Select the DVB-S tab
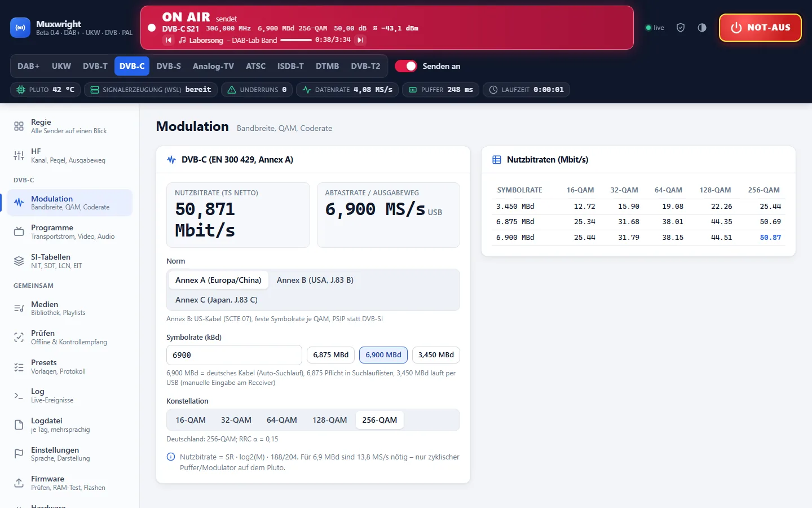The height and width of the screenshot is (508, 812). (x=169, y=66)
